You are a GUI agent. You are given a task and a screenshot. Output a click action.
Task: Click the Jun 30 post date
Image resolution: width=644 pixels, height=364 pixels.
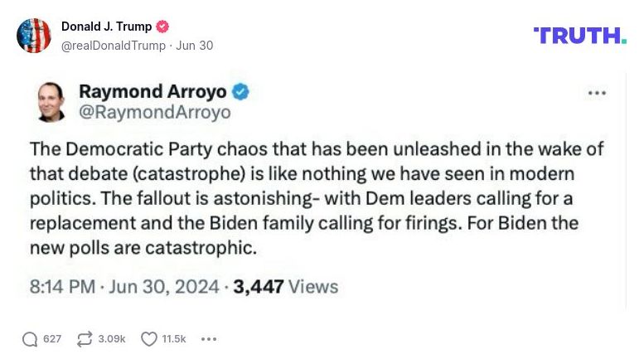pyautogui.click(x=195, y=46)
